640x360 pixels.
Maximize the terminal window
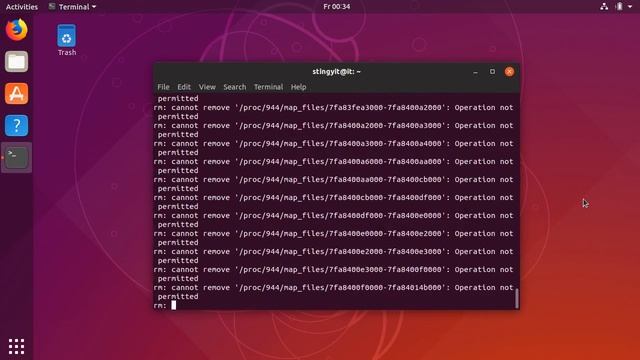point(492,72)
